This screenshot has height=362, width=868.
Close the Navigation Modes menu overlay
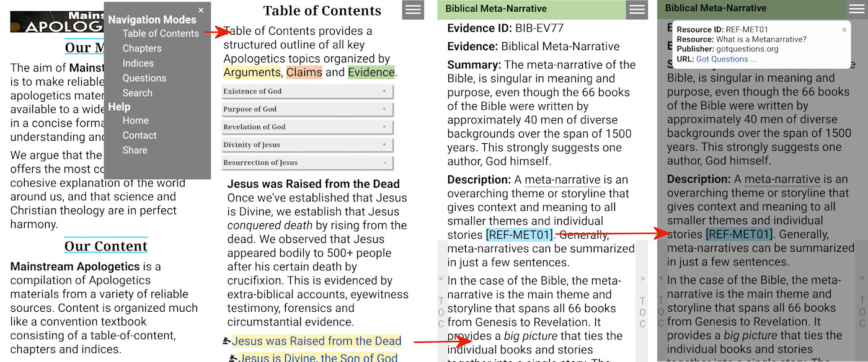(201, 10)
